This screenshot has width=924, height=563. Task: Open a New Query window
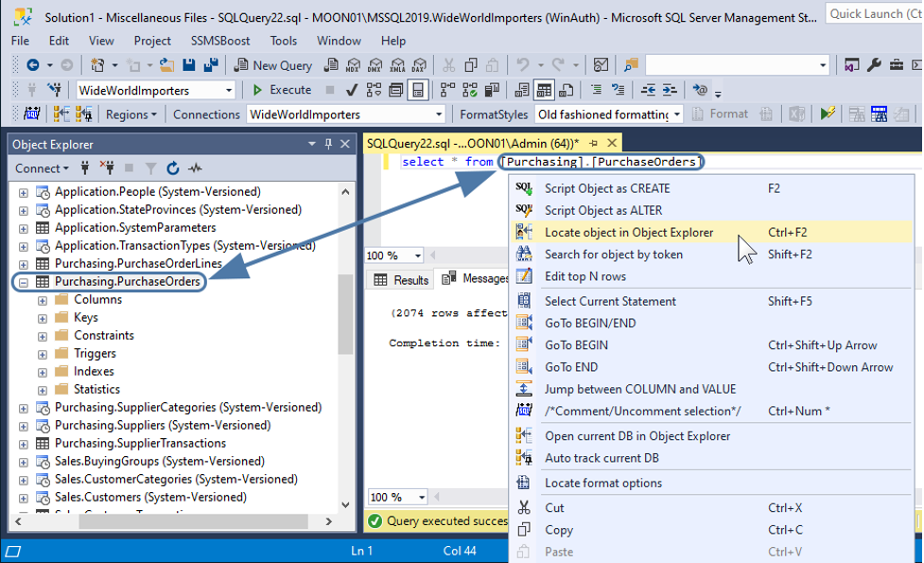273,64
